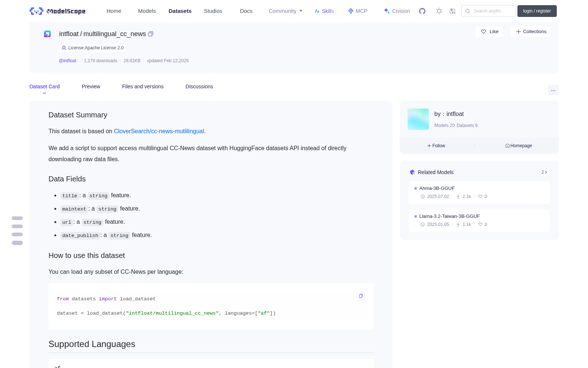Click the dataset avatar icon beside intfloat

point(47,34)
